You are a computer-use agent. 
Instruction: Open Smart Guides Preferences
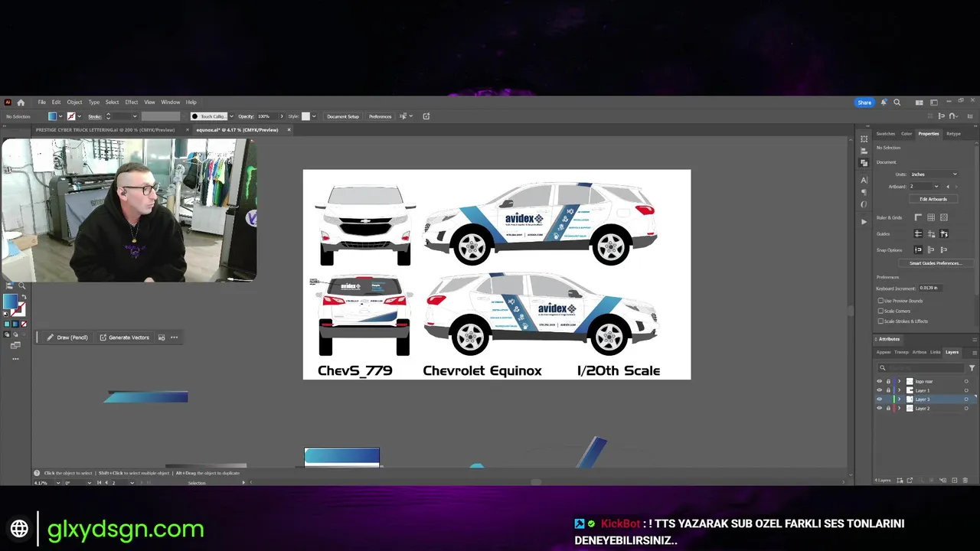point(936,263)
